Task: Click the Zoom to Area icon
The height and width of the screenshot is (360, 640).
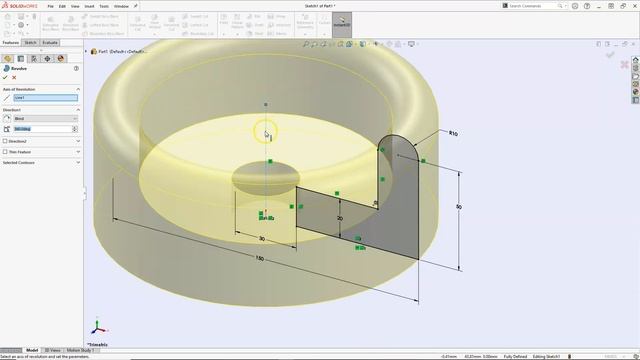Action: (314, 44)
